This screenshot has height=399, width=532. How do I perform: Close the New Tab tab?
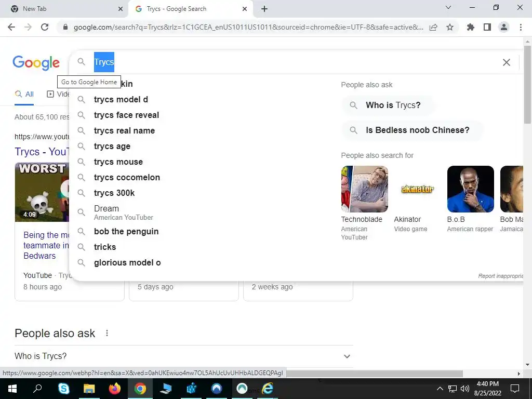121,9
